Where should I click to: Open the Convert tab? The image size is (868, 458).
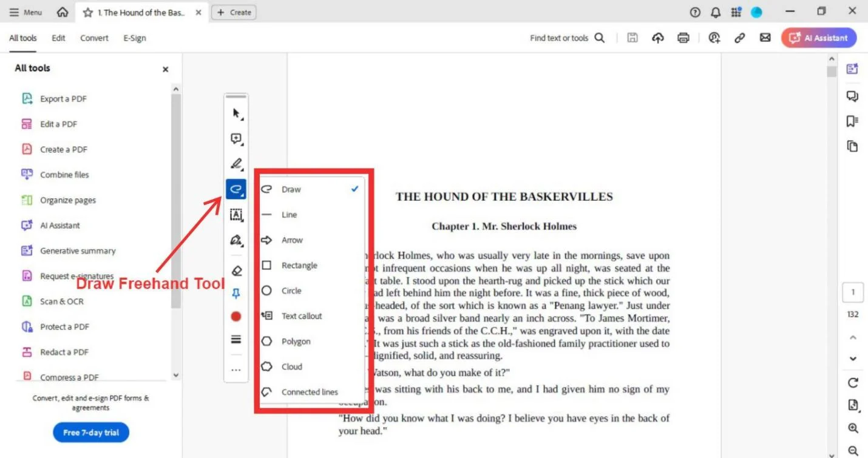[94, 38]
